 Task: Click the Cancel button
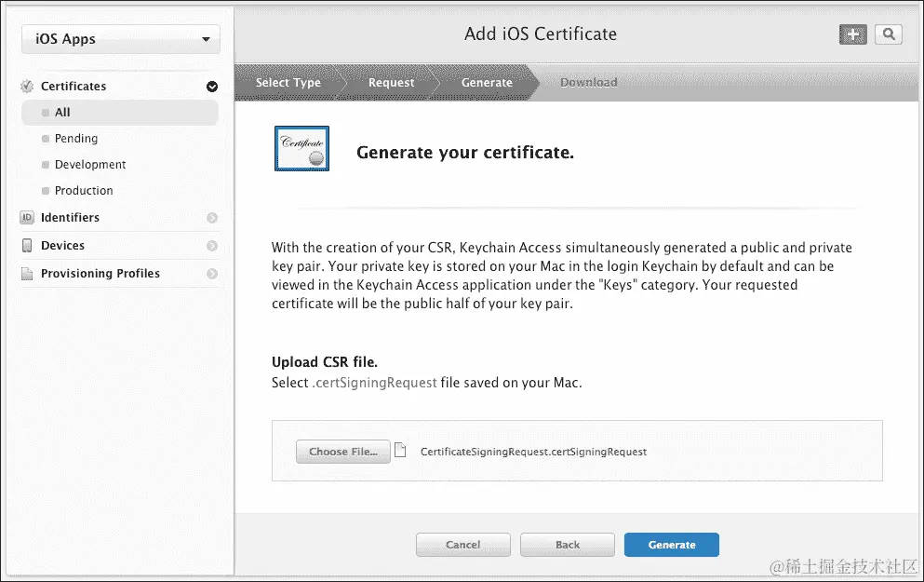(463, 544)
